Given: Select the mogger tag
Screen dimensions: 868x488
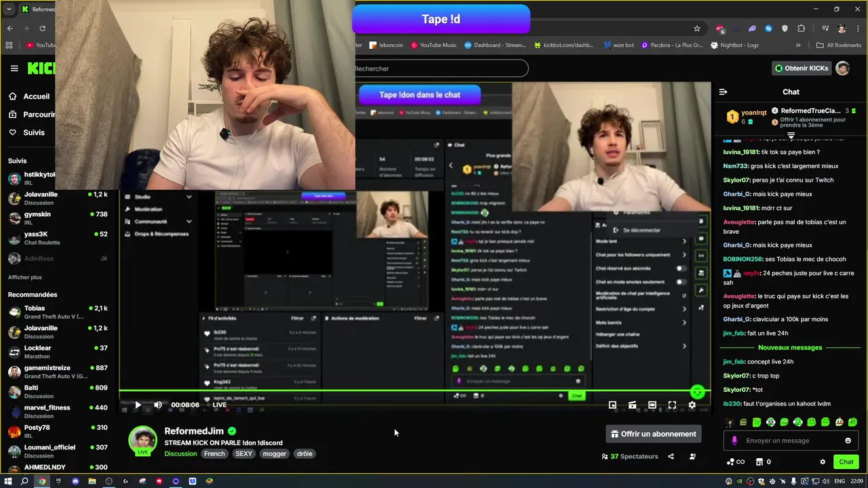Looking at the screenshot, I should point(275,454).
